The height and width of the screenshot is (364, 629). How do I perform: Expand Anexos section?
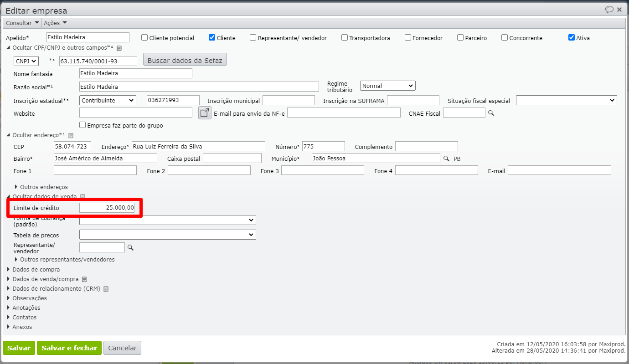(x=19, y=327)
